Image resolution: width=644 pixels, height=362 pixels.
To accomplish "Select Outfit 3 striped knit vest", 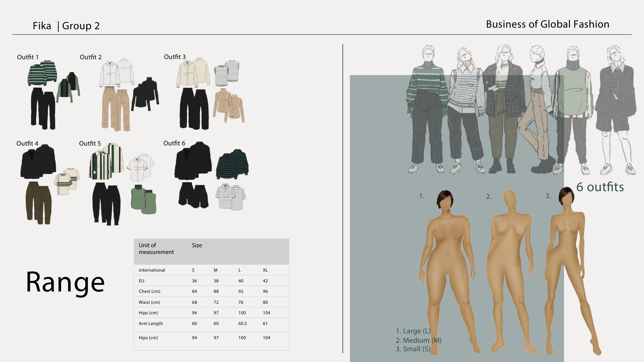I will tap(227, 73).
